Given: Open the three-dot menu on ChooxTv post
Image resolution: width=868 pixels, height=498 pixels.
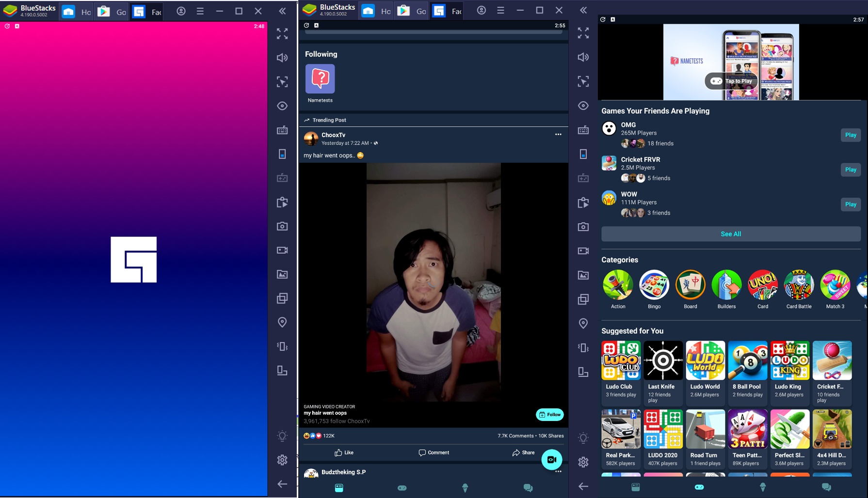Looking at the screenshot, I should coord(558,135).
